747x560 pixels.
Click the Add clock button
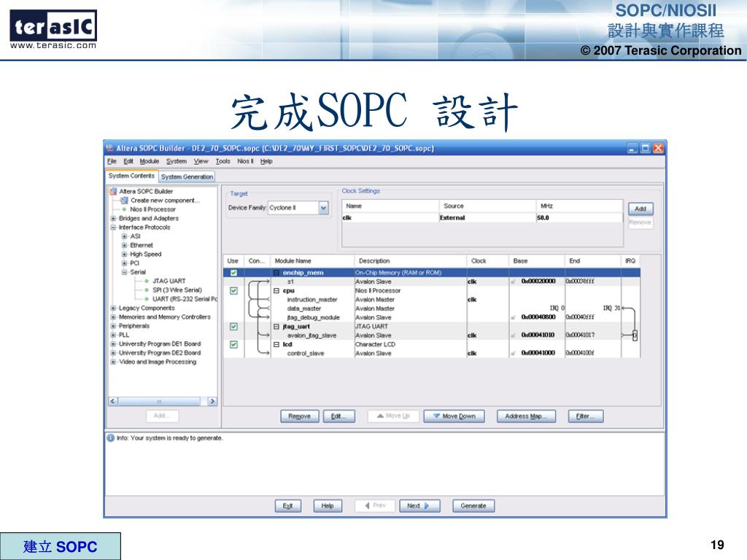[640, 209]
